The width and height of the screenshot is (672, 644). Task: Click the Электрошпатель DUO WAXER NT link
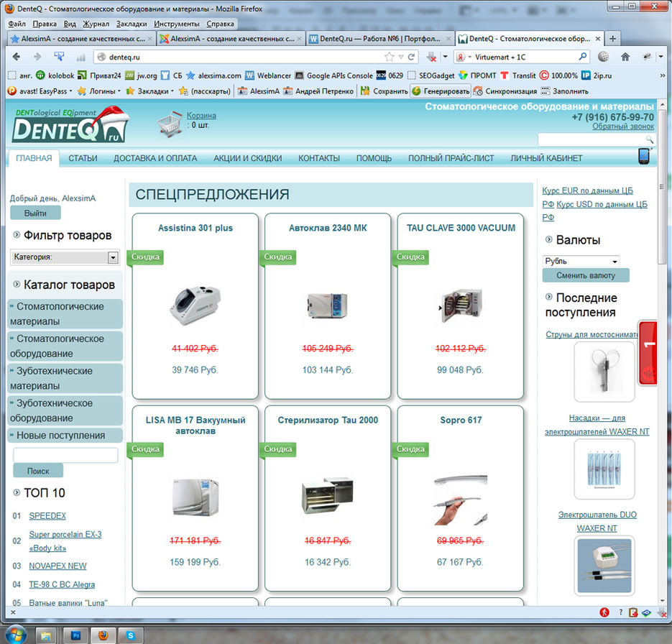coord(597,522)
